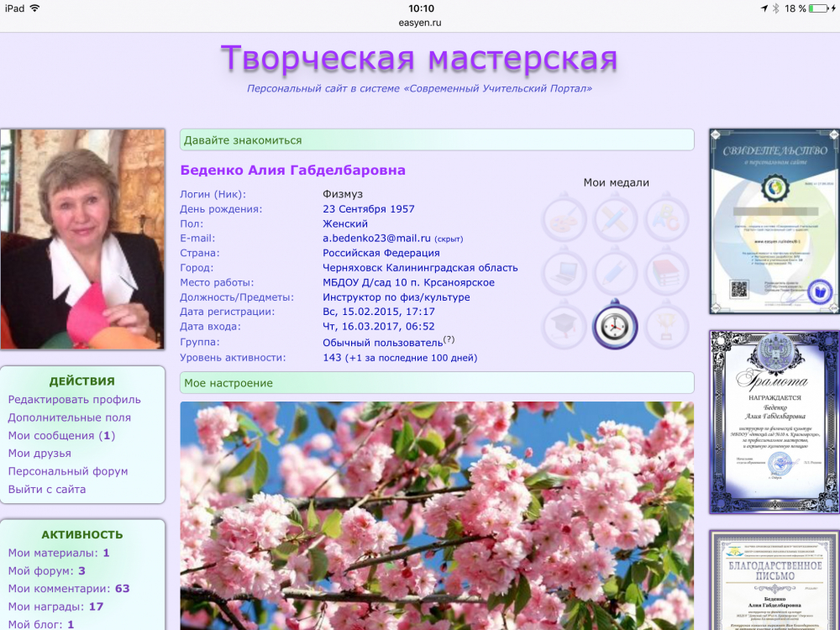Open Мои материалы: 1 link
840x630 pixels.
[59, 553]
